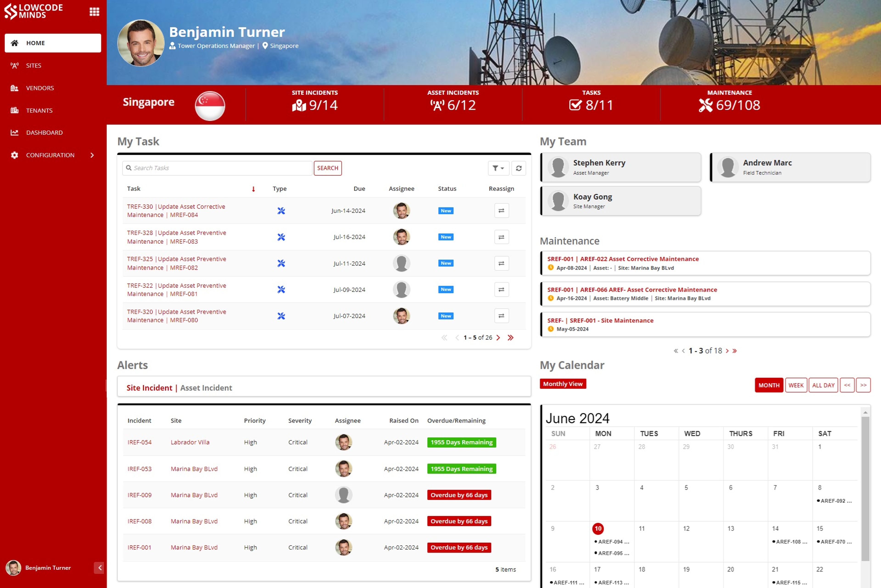Go to next maintenance page
Viewport: 881px width, 588px height.
click(x=727, y=351)
